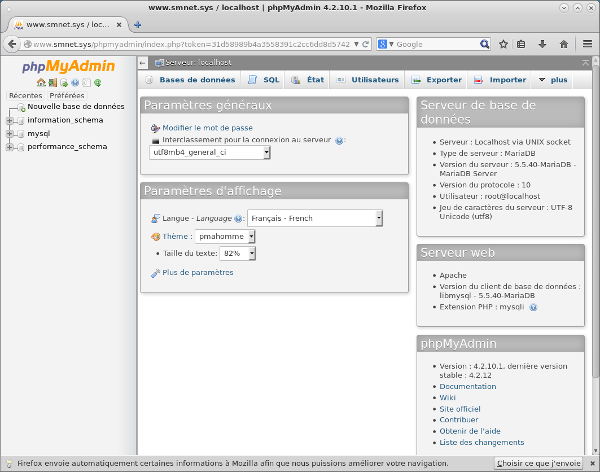The image size is (600, 472).
Task: Select the Préférées tab in sidebar
Action: (x=67, y=95)
